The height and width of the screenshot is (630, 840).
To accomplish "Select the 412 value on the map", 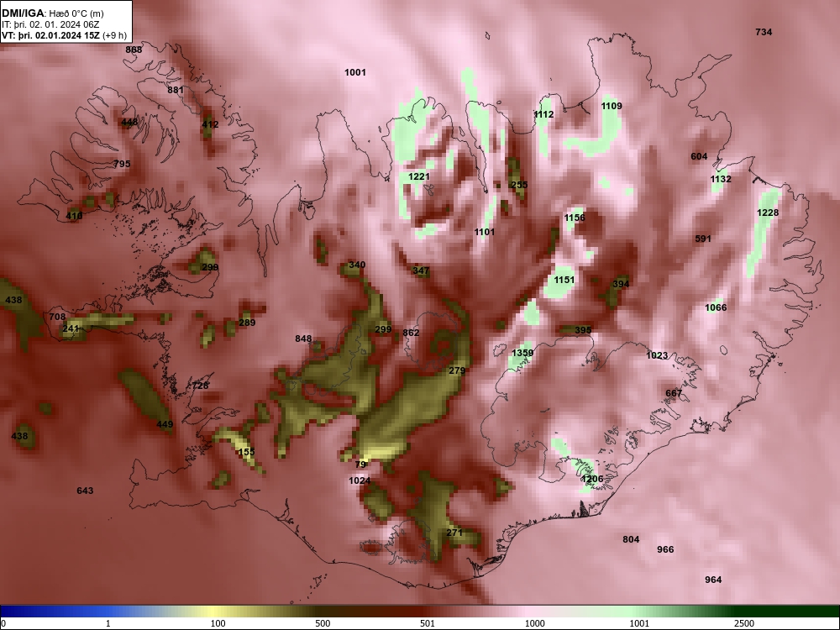I will (210, 125).
